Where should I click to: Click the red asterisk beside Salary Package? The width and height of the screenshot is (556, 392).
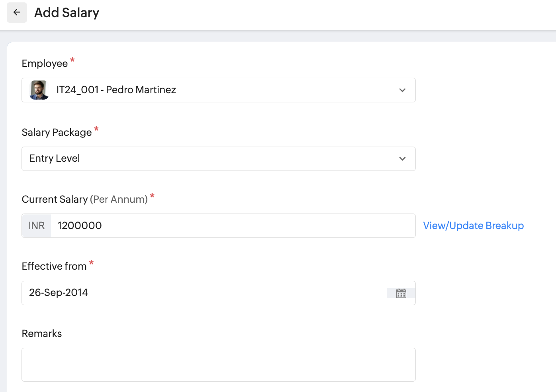(x=96, y=129)
